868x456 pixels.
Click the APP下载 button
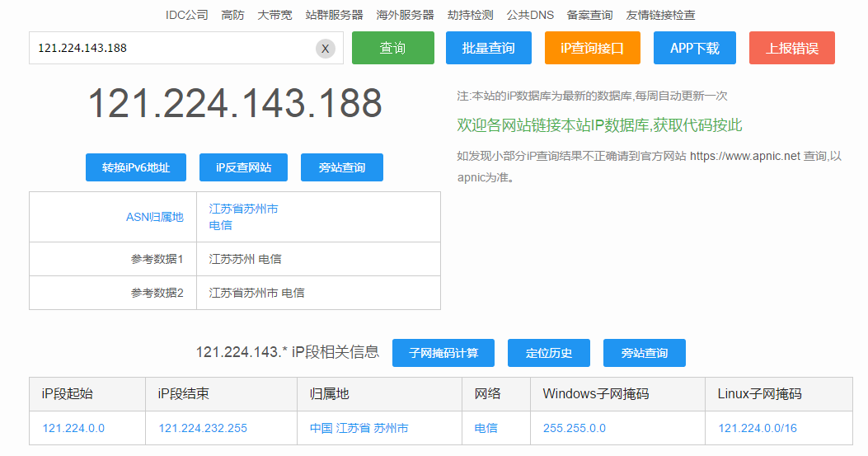coord(695,48)
